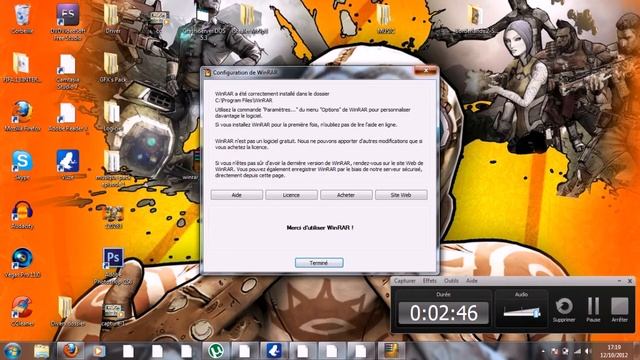640x360 pixels.
Task: Click Arrêter to stop recording
Action: tap(620, 310)
